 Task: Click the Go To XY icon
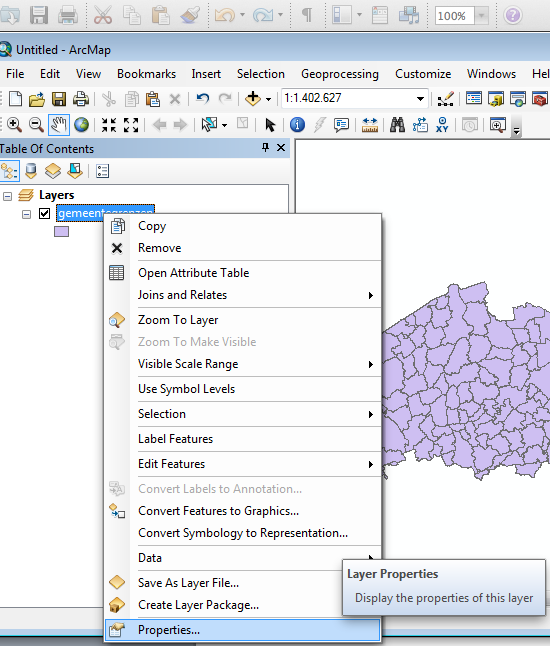[442, 124]
